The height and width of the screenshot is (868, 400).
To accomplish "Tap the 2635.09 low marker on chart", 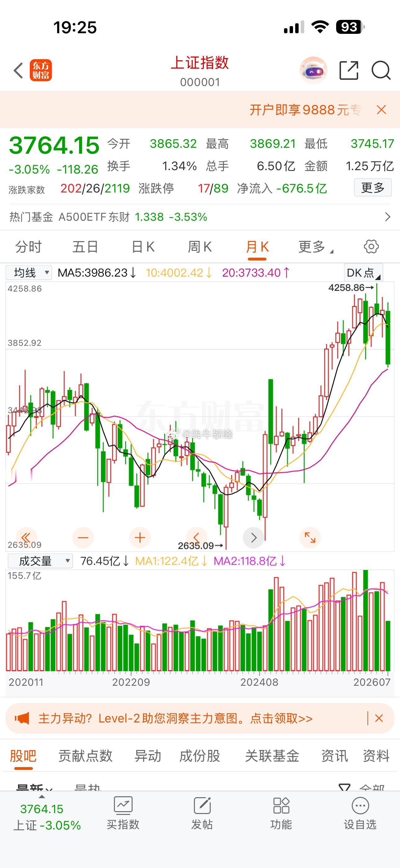I will coord(200,545).
